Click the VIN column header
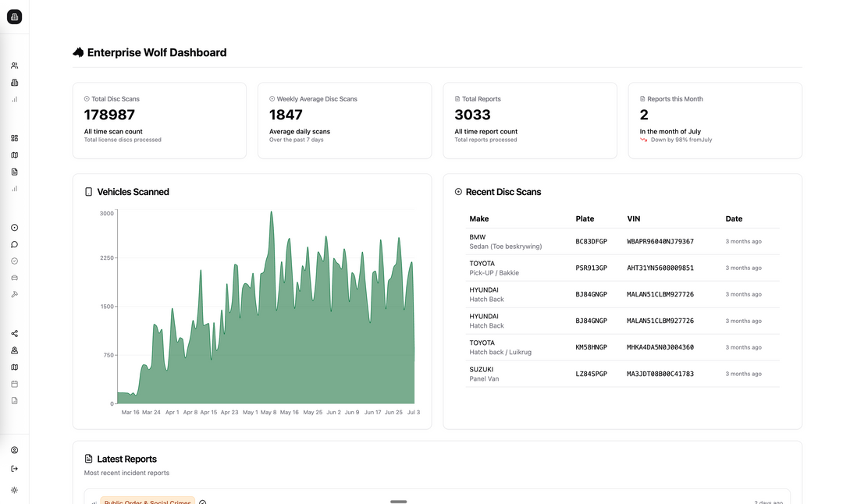This screenshot has width=843, height=504. tap(634, 219)
